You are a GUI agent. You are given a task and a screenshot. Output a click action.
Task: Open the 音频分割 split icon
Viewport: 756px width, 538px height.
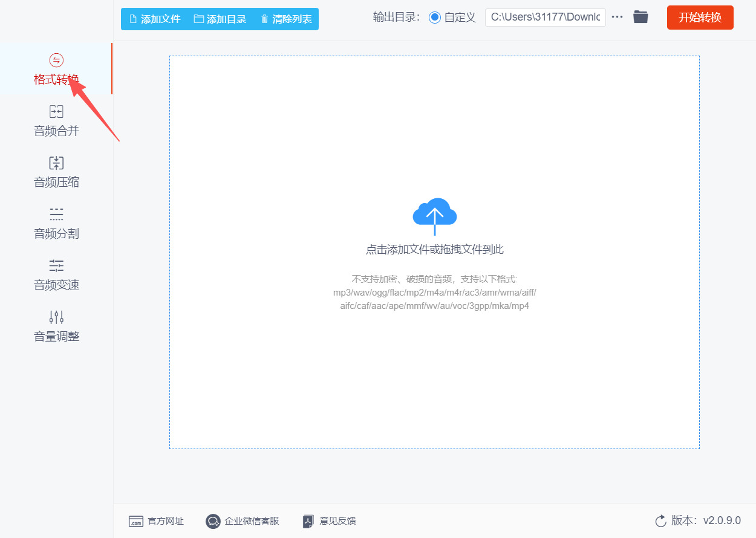tap(56, 214)
